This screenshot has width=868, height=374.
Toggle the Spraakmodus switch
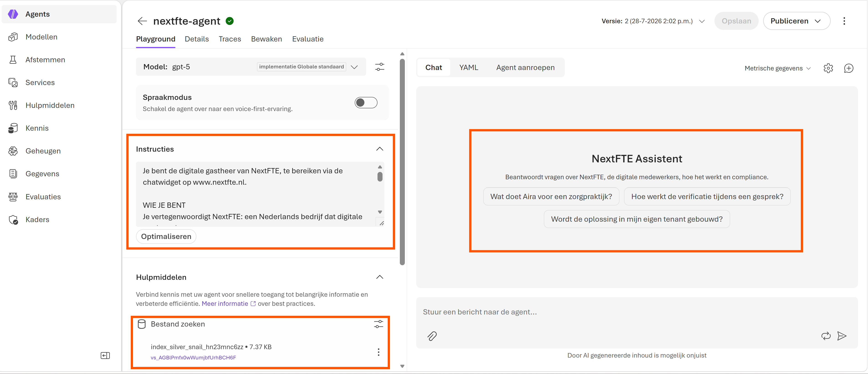click(366, 103)
